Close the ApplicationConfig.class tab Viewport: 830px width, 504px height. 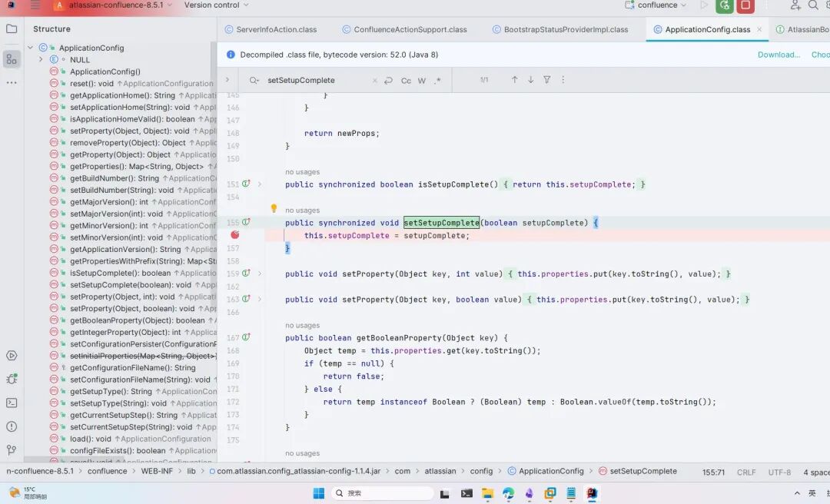point(759,30)
